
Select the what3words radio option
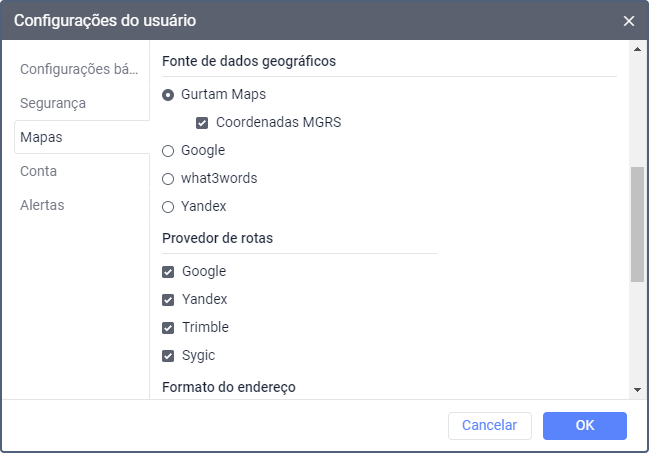(x=168, y=179)
